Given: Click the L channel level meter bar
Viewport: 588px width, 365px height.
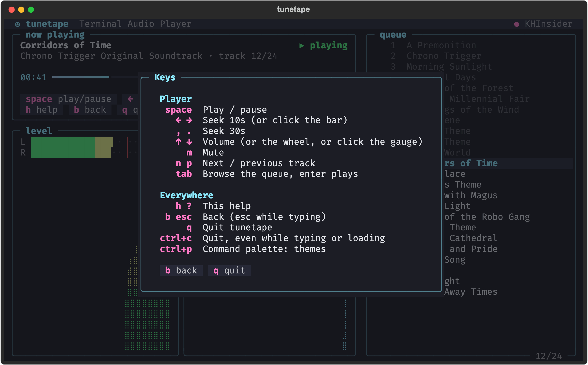Looking at the screenshot, I should (72, 142).
